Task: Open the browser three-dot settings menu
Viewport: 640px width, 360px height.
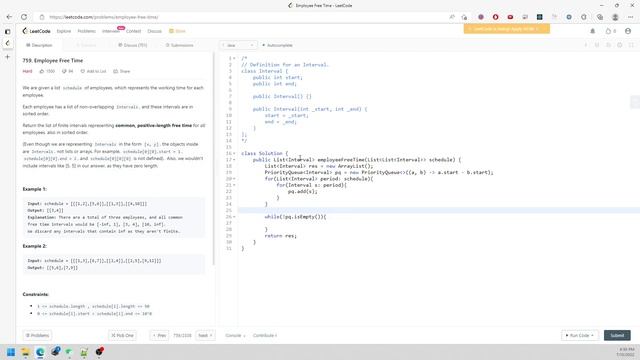Action: 631,17
